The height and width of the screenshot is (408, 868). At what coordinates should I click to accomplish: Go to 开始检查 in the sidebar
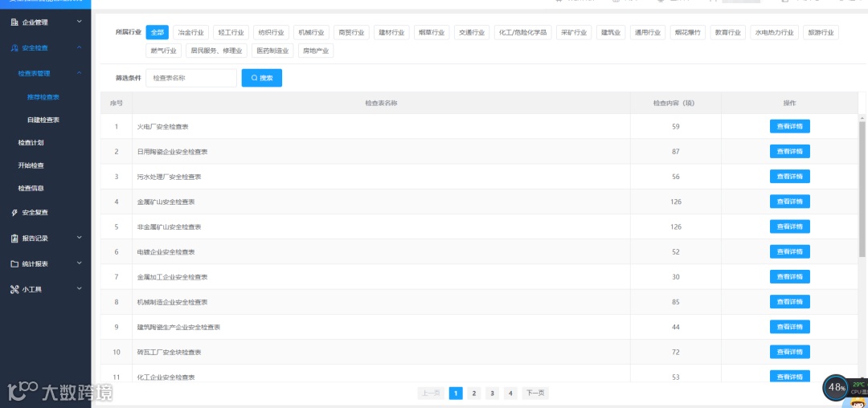pyautogui.click(x=31, y=165)
